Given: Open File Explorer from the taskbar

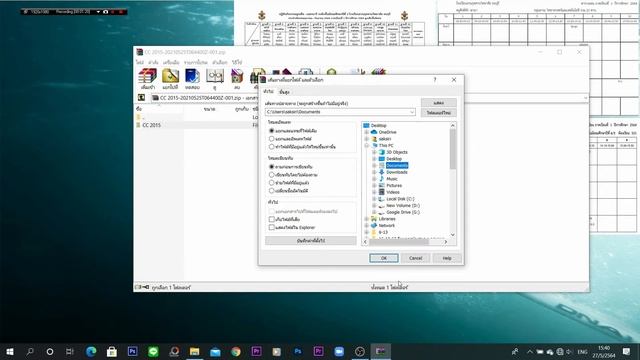Looking at the screenshot, I should 194,351.
